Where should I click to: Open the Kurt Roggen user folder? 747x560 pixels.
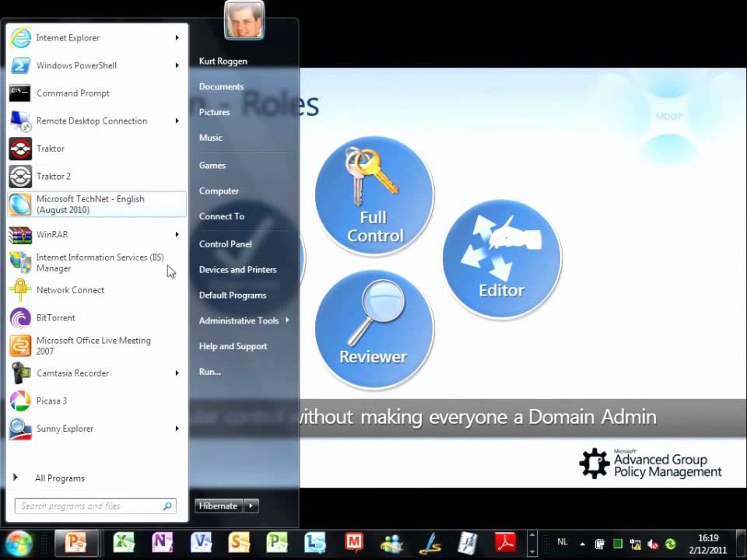click(223, 61)
